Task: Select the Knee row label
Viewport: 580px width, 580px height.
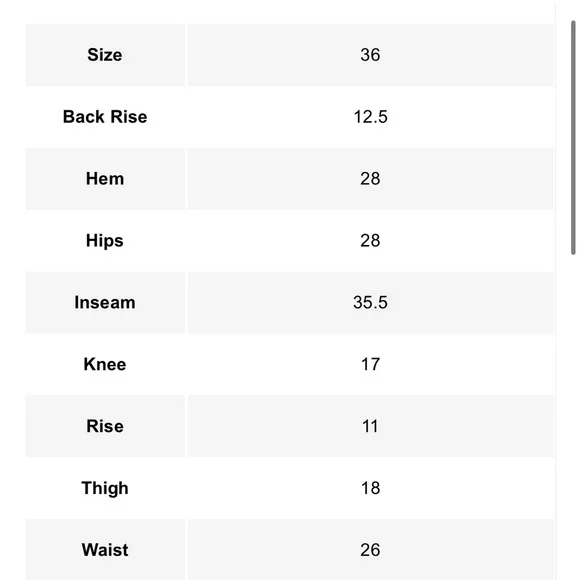Action: [105, 364]
